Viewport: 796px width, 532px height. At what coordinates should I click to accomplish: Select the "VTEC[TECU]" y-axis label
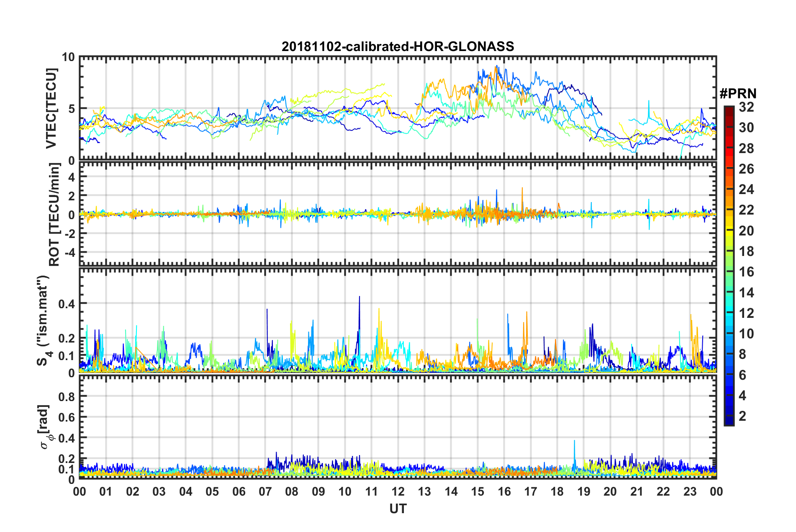[x=51, y=108]
